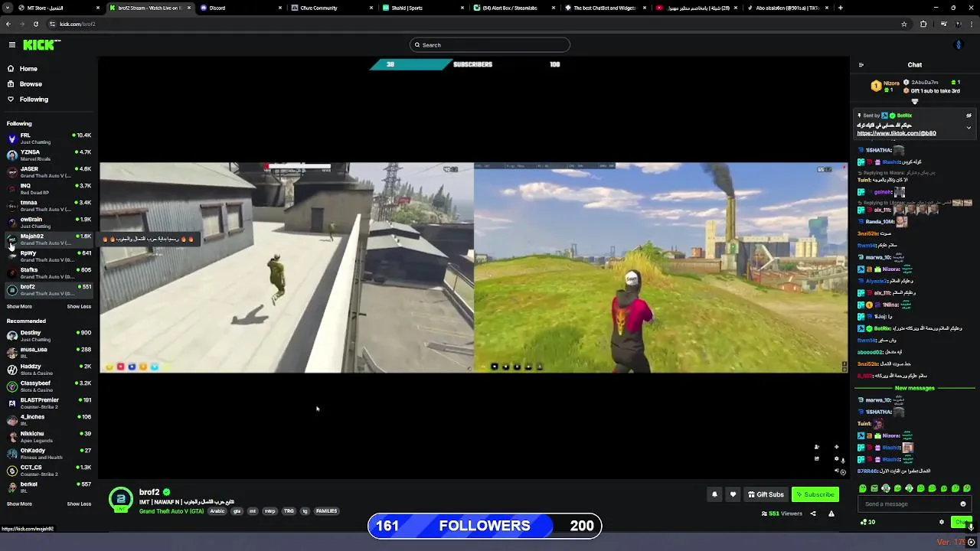Click Destiny avatar in Recommended
Image resolution: width=980 pixels, height=551 pixels.
[11, 336]
